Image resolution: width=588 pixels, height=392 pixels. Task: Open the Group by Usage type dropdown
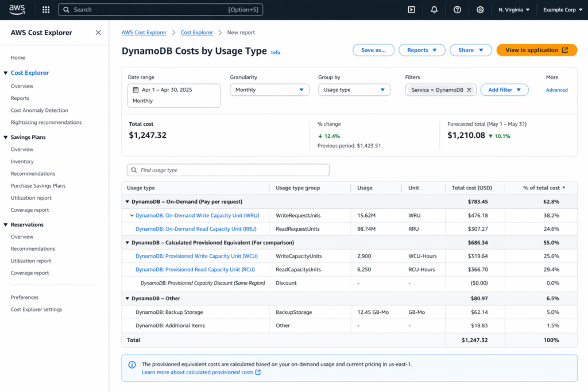click(x=354, y=90)
